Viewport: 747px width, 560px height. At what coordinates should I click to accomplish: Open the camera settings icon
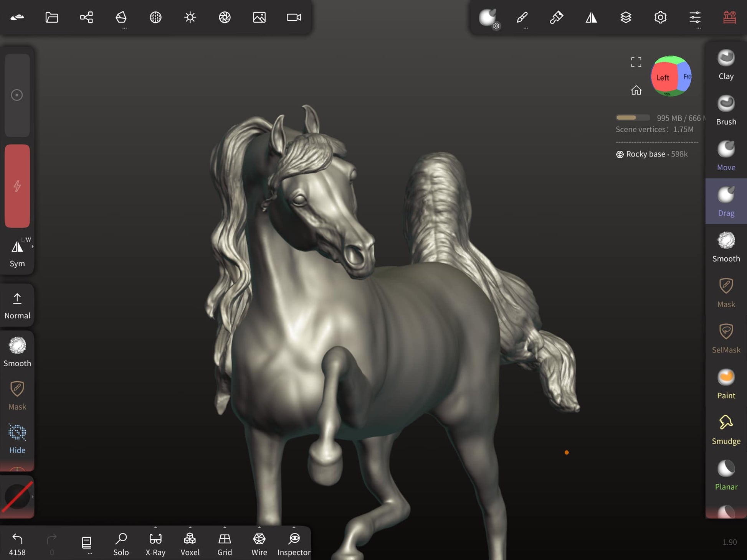coord(294,17)
